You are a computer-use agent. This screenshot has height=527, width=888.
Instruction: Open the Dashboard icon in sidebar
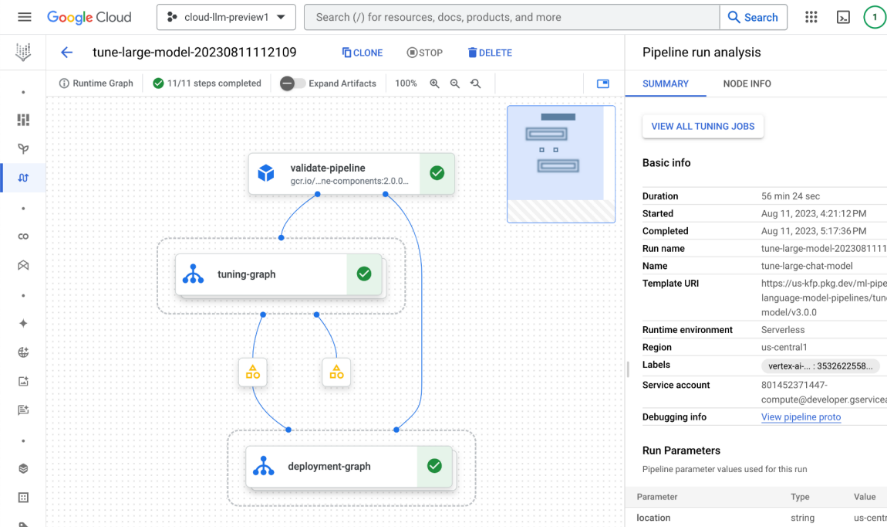(x=23, y=120)
